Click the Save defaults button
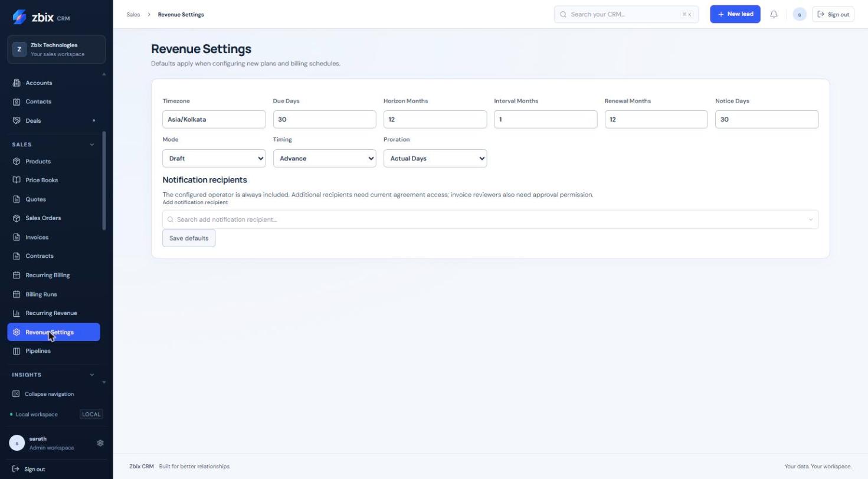 pyautogui.click(x=189, y=238)
